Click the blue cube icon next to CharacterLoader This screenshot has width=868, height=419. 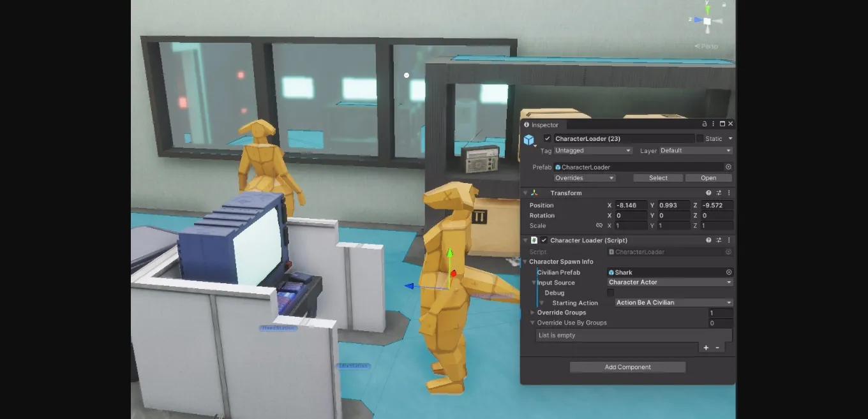(x=528, y=139)
